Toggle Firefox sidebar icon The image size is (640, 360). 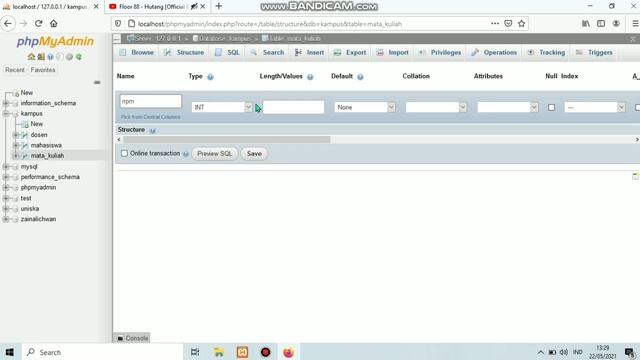[x=601, y=24]
